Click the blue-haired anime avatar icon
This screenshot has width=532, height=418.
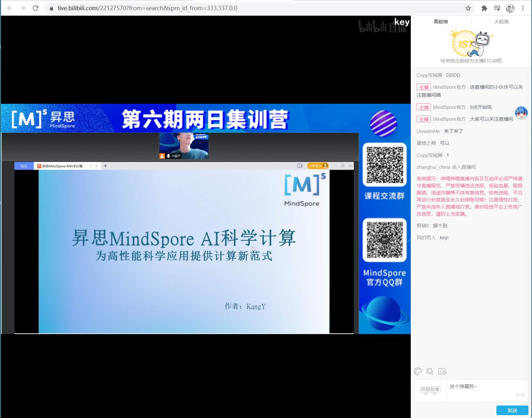coord(521,112)
